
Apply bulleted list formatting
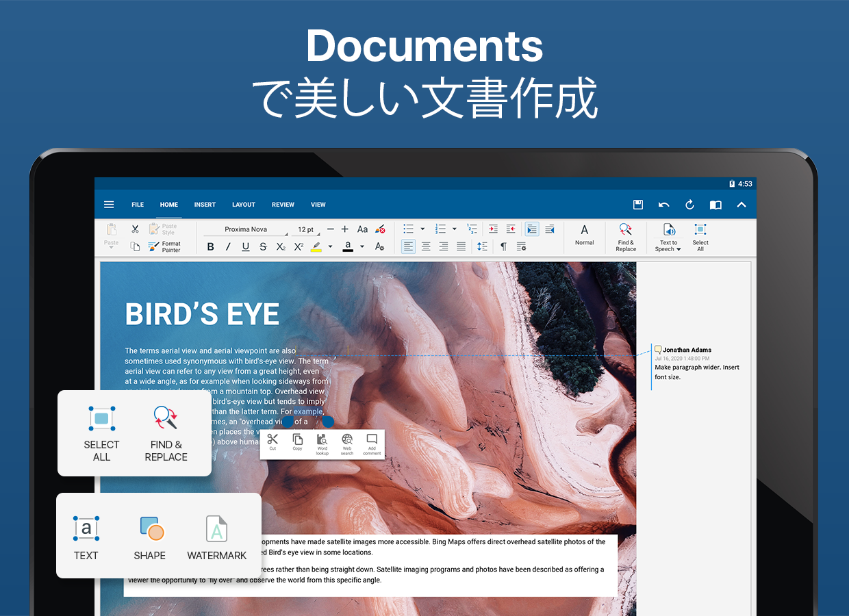[x=409, y=229]
